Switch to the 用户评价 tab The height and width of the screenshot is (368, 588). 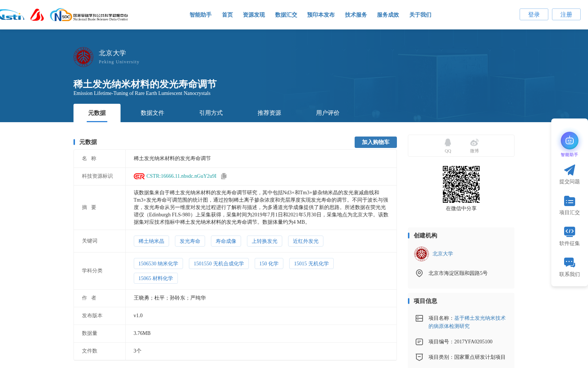pyautogui.click(x=328, y=113)
